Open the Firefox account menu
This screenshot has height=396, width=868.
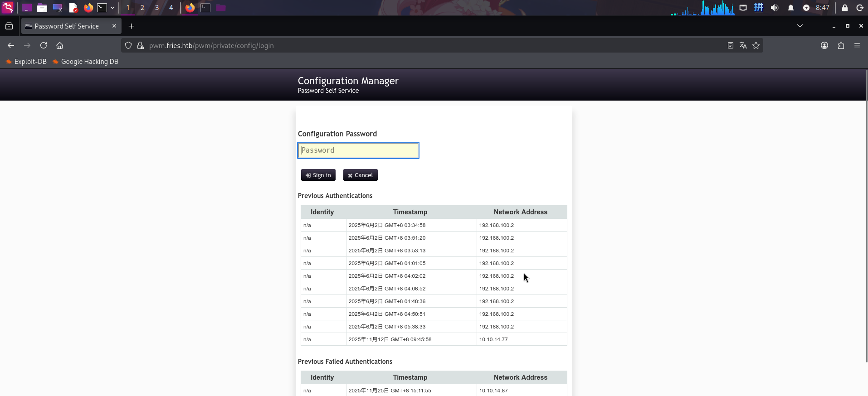(x=824, y=45)
